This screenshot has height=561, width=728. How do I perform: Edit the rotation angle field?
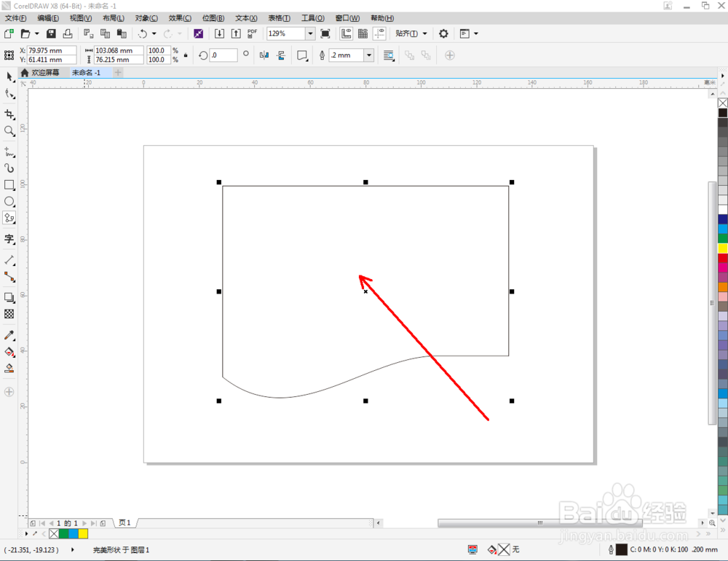(223, 55)
